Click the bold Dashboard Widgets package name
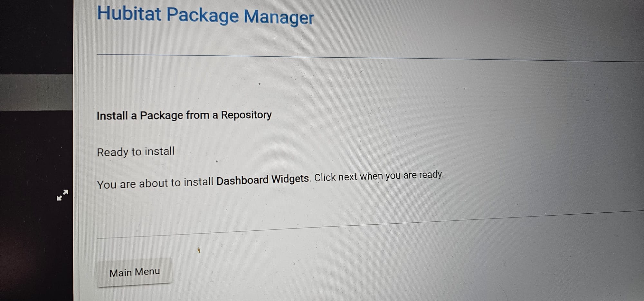The height and width of the screenshot is (301, 644). click(263, 179)
